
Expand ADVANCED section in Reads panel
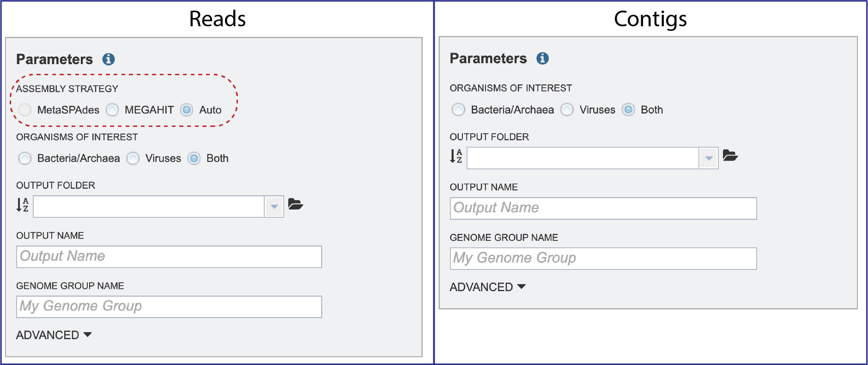click(54, 335)
